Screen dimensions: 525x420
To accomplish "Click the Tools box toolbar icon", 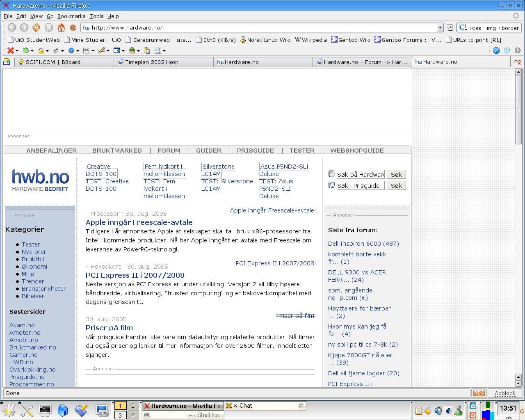I will (x=132, y=50).
